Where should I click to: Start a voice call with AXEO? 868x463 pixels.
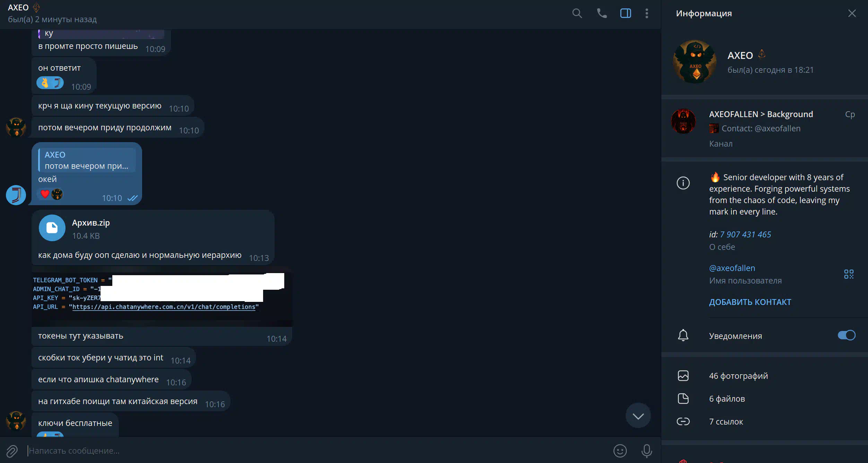click(602, 14)
